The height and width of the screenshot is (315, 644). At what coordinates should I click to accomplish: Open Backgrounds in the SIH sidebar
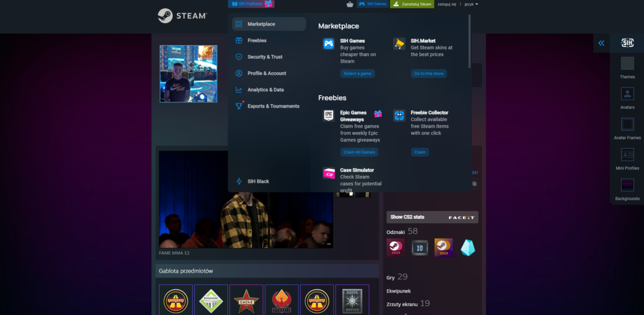[627, 189]
